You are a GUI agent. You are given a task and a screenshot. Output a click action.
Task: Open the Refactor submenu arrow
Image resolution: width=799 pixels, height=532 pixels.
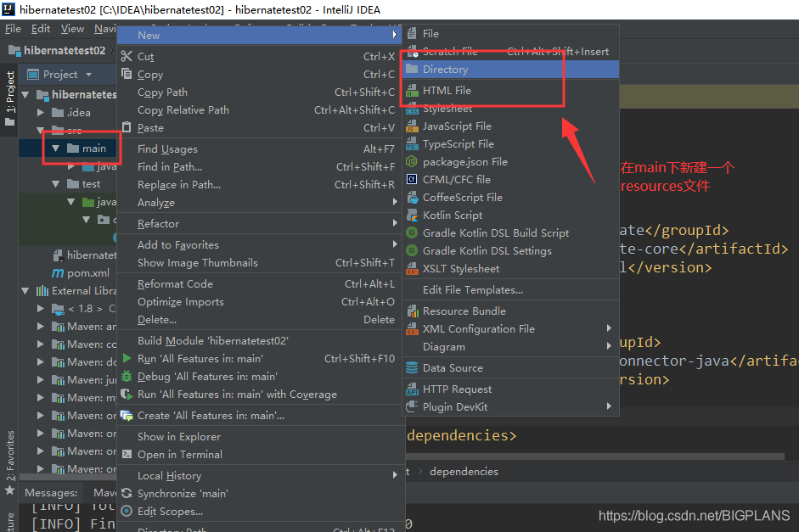[x=395, y=223]
